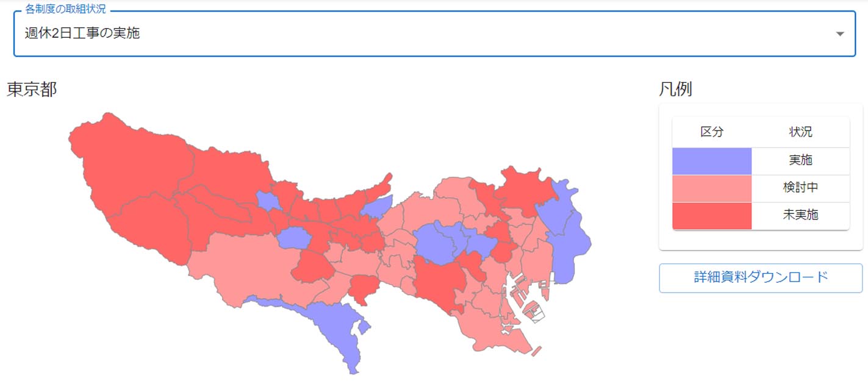868x384 pixels.
Task: Click the 状況 column header in legend
Action: (x=800, y=132)
